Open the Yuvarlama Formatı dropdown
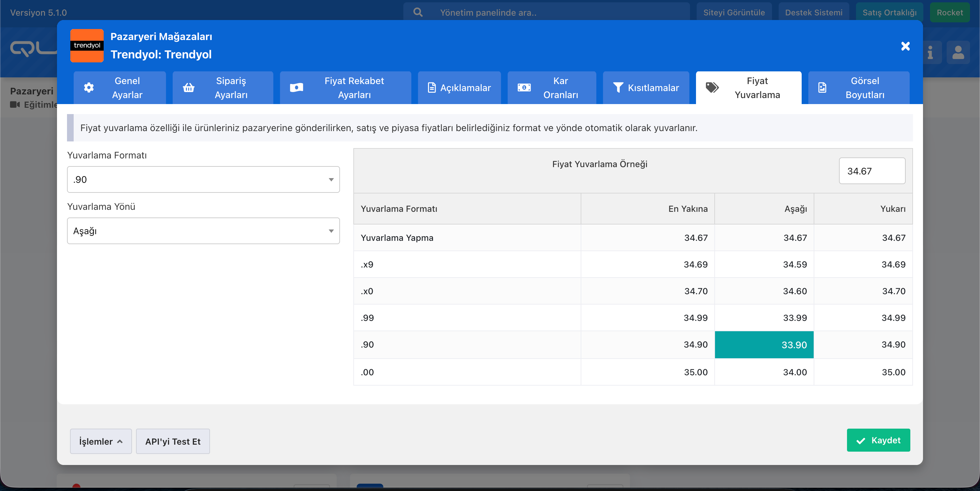Screen dimensions: 980x491 click(x=203, y=179)
